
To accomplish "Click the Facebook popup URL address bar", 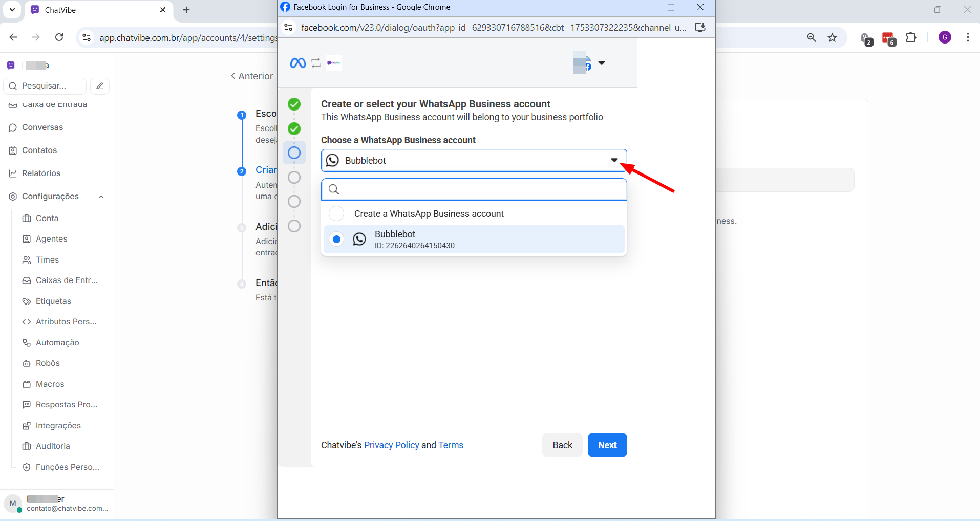I will pyautogui.click(x=494, y=27).
